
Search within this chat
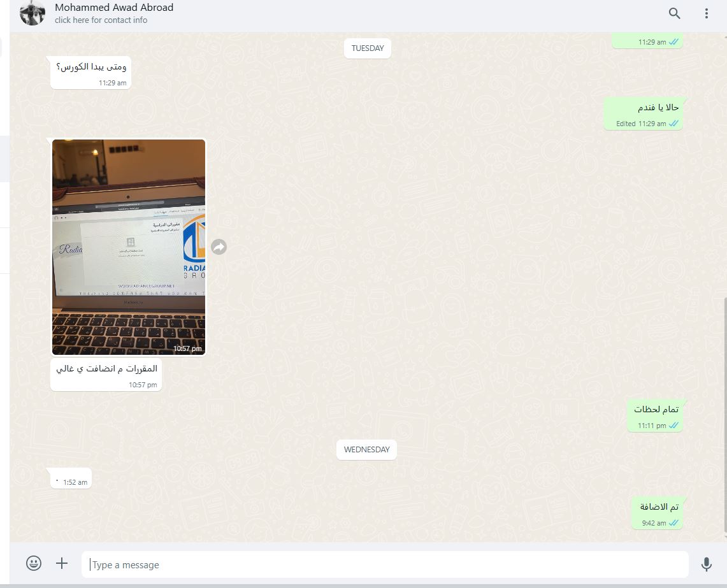pyautogui.click(x=674, y=13)
